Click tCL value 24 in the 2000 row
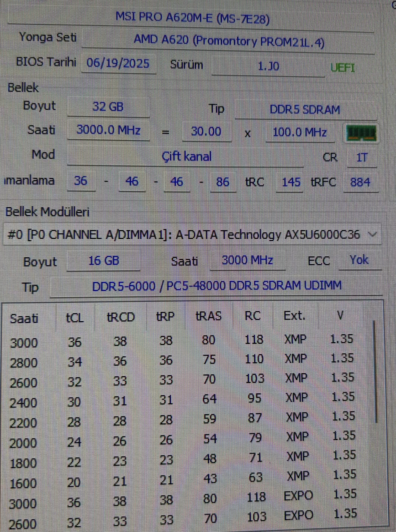Image resolution: width=396 pixels, height=532 pixels. (x=74, y=442)
